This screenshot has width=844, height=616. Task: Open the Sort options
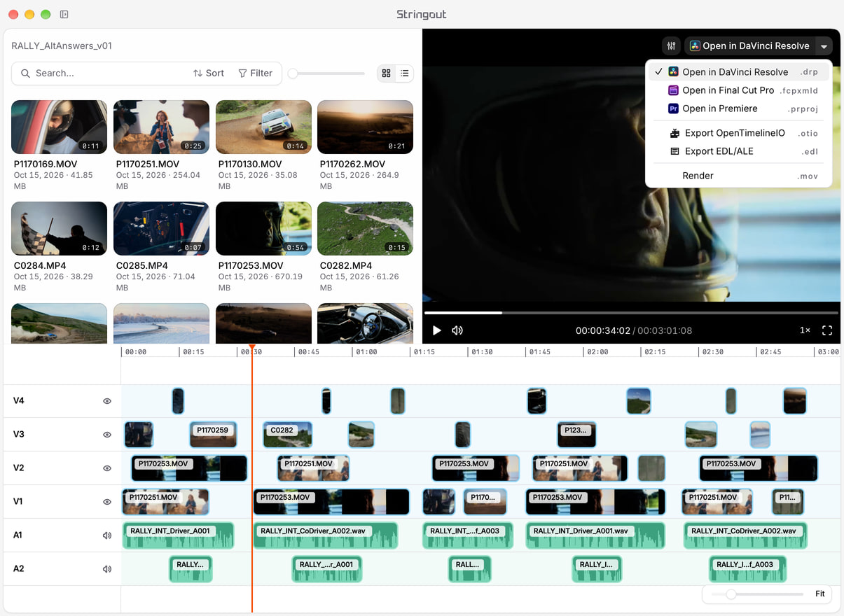click(x=209, y=73)
